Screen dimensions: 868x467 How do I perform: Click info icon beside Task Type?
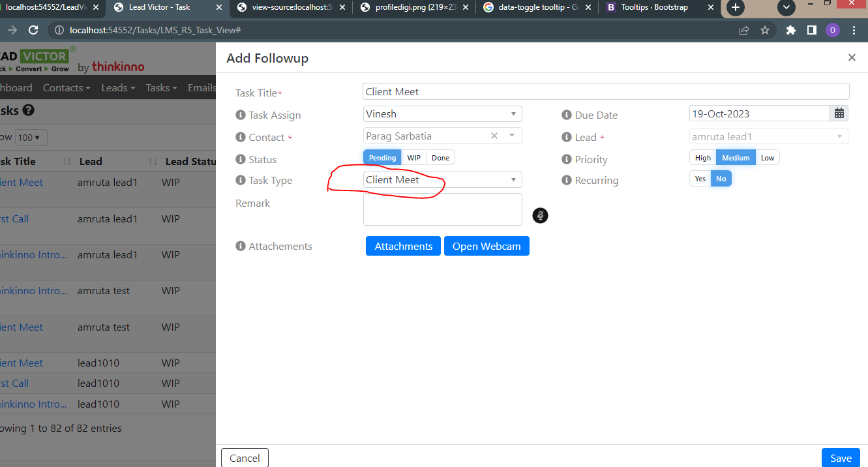tap(240, 180)
